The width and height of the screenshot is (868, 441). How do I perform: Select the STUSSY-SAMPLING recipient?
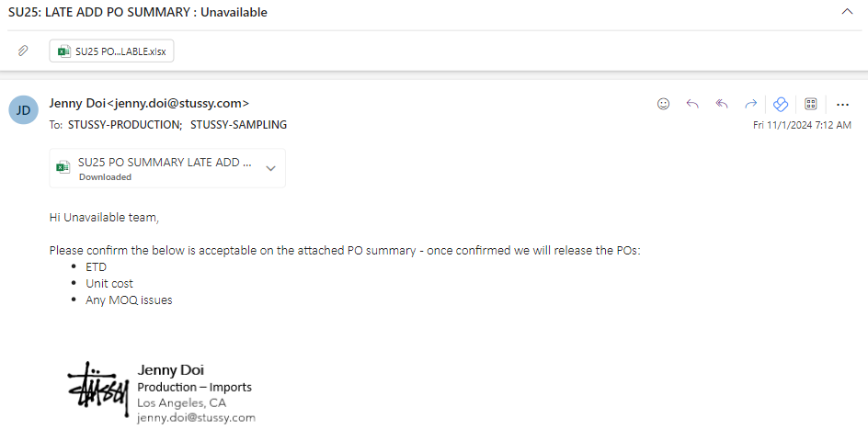coord(238,125)
